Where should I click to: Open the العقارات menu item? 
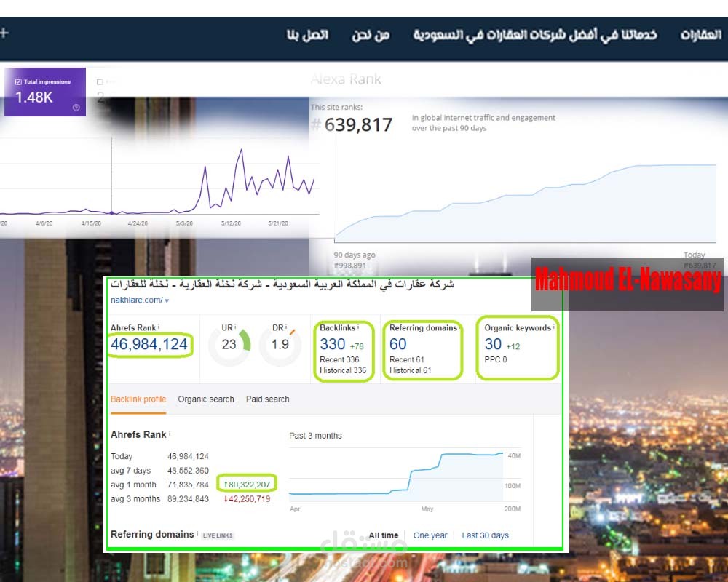tap(701, 35)
